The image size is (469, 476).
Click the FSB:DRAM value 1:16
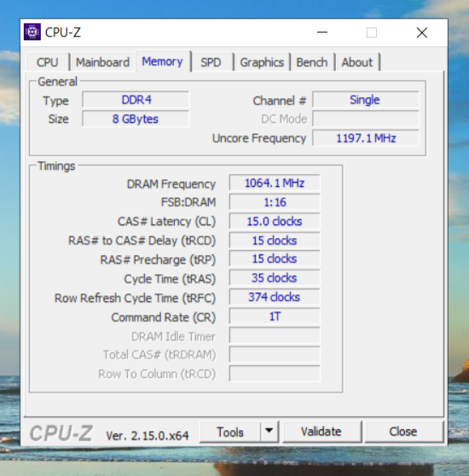[x=275, y=202]
